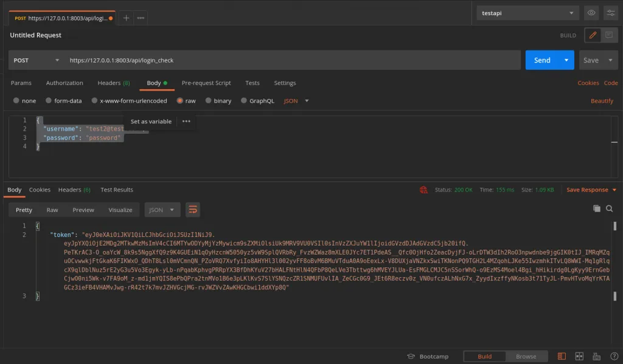Expand the testapi environment selector
Viewport: 623px width, 364px height.
(527, 13)
